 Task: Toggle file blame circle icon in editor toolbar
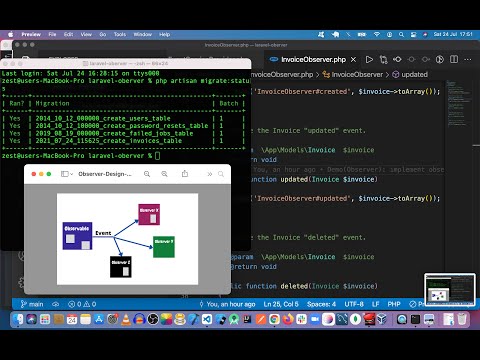tap(440, 60)
